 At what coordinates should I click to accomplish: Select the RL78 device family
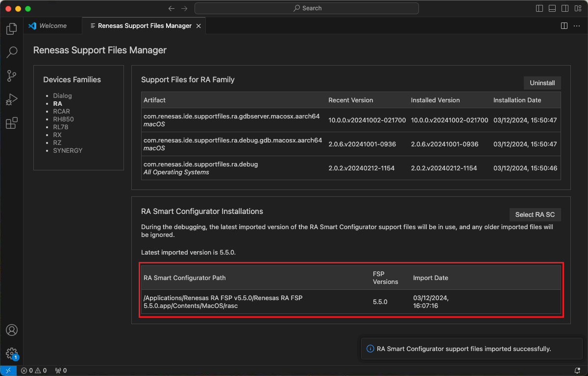(61, 127)
